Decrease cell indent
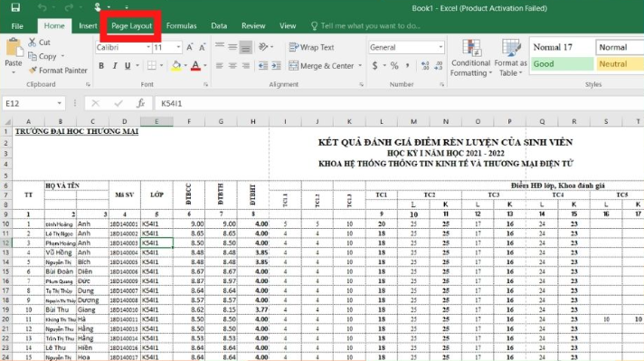 tap(263, 65)
